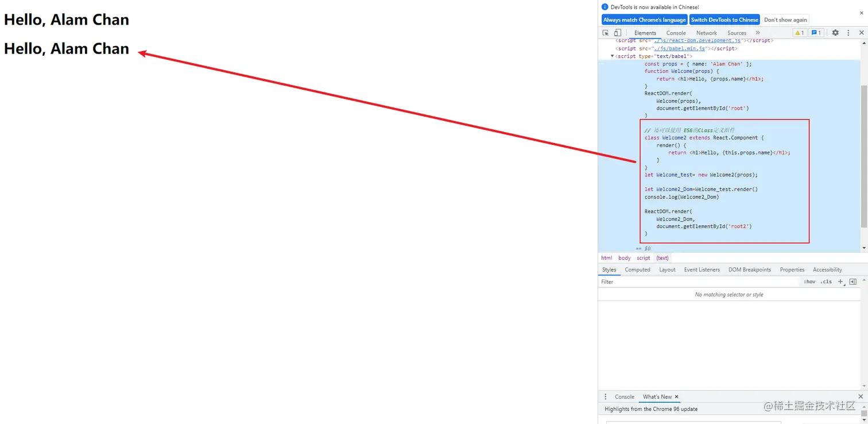Click the blue issues message counter
Image resolution: width=868 pixels, height=424 pixels.
tap(816, 33)
